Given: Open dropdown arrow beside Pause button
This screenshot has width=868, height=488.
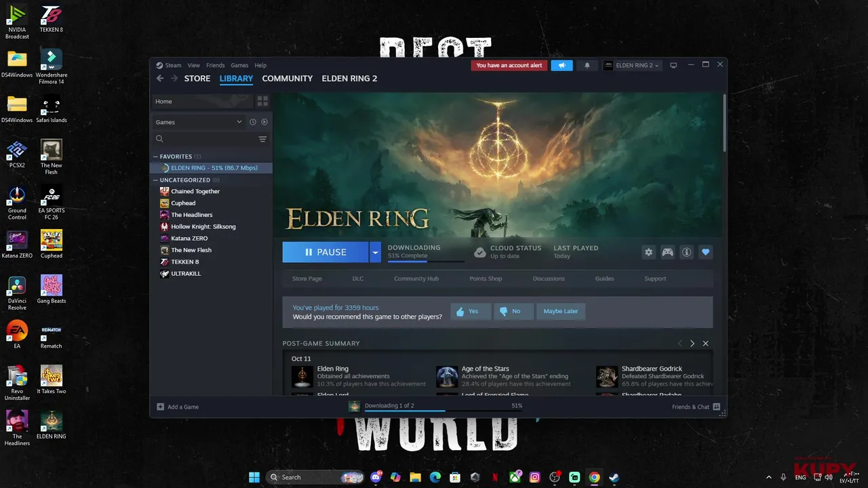Looking at the screenshot, I should [x=376, y=252].
